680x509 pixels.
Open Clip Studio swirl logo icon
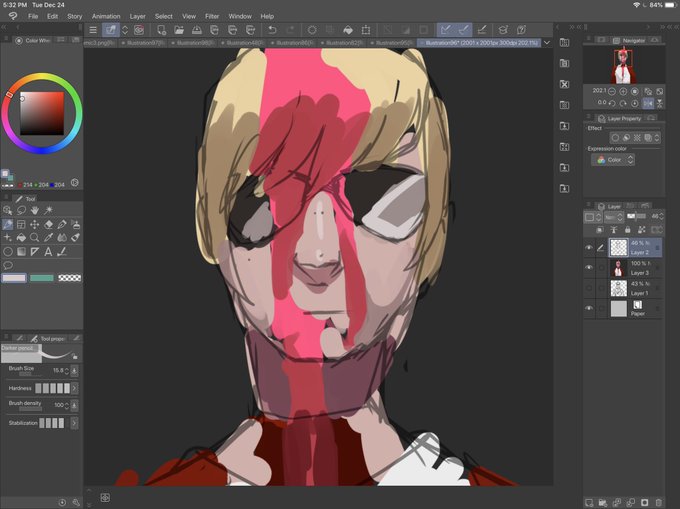[13, 16]
